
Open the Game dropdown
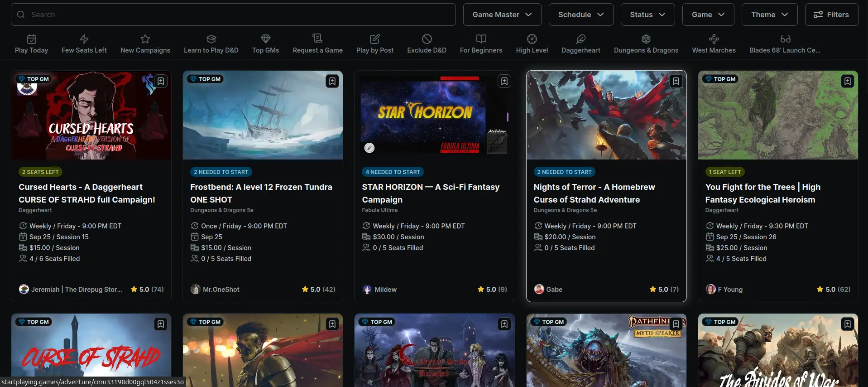(708, 15)
